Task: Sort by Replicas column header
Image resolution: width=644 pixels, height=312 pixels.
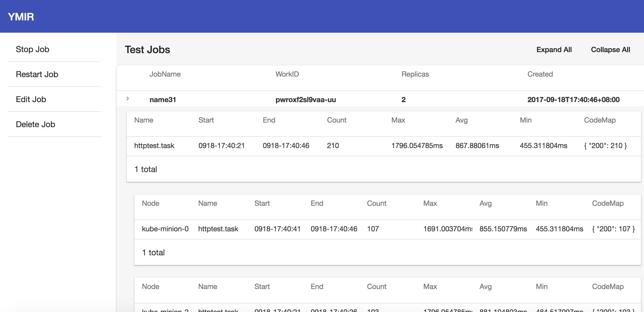Action: tap(415, 74)
